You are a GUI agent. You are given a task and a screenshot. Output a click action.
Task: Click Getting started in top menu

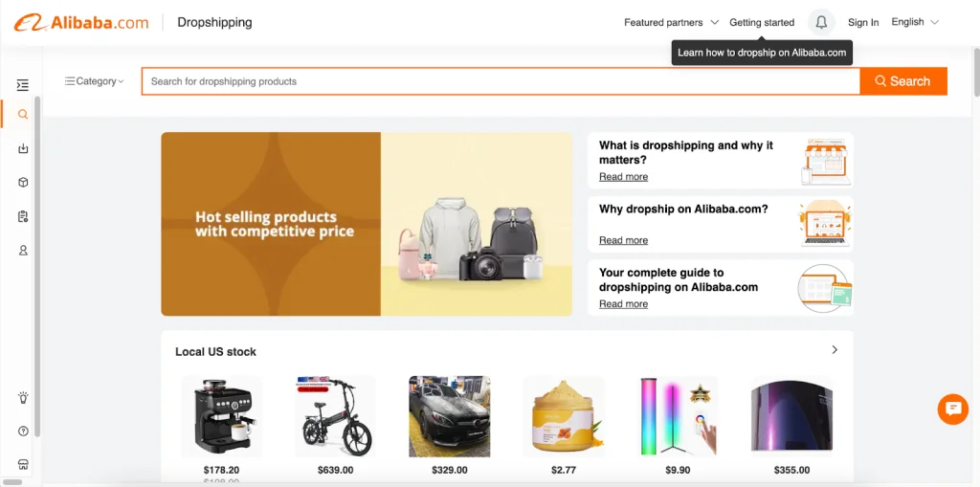pos(762,22)
